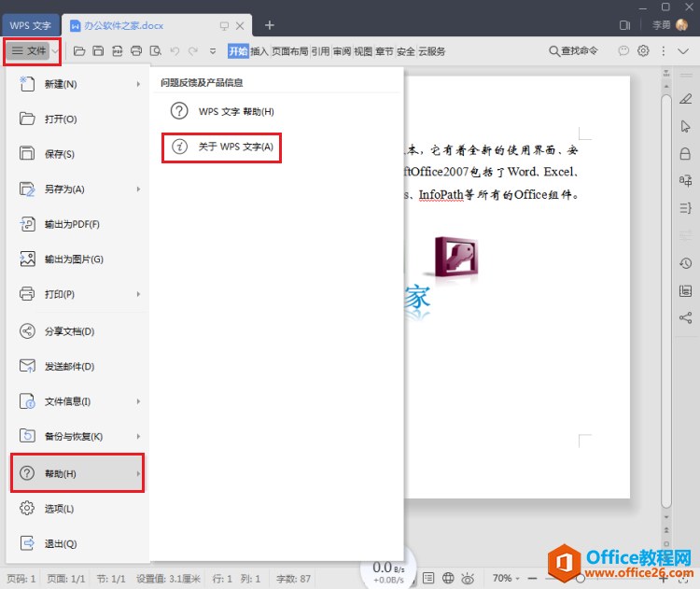Switch to the 引用 ribbon tab
Image resolution: width=700 pixels, height=589 pixels.
click(x=320, y=51)
